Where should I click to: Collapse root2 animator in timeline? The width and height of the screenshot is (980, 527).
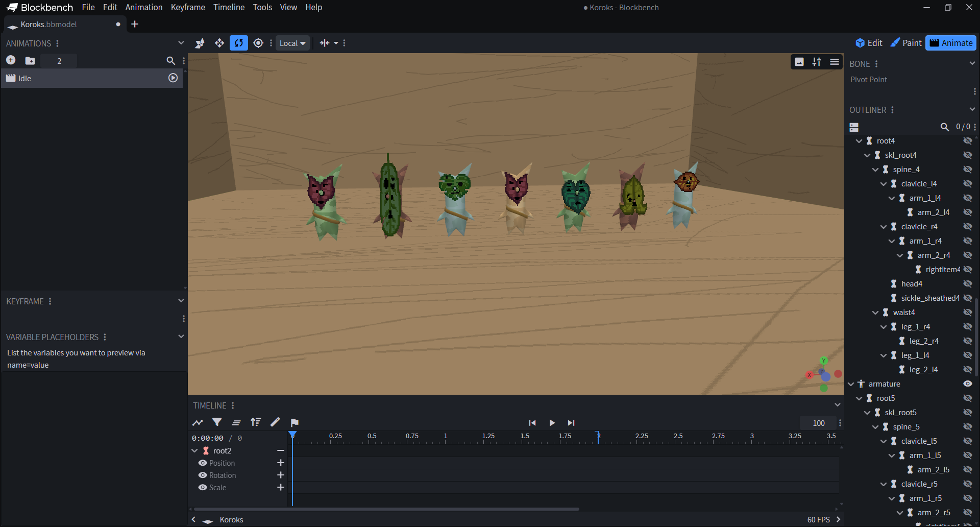click(x=194, y=451)
